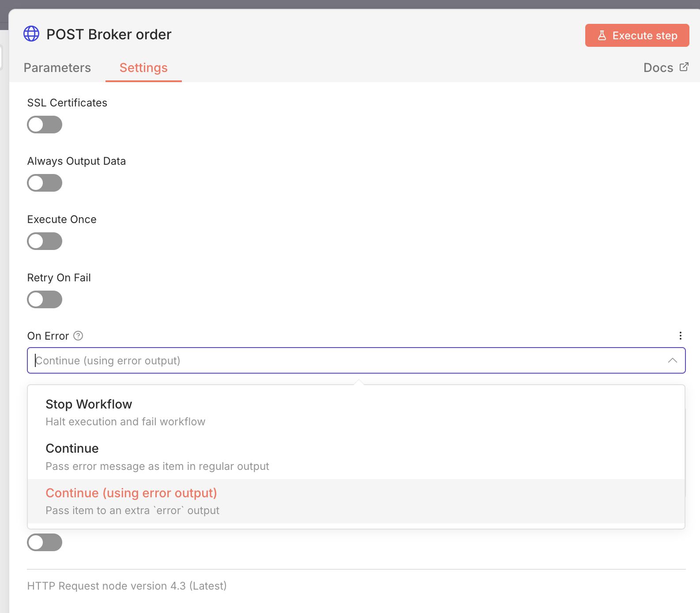Turn on Always Output Data toggle
This screenshot has width=700, height=613.
click(45, 183)
